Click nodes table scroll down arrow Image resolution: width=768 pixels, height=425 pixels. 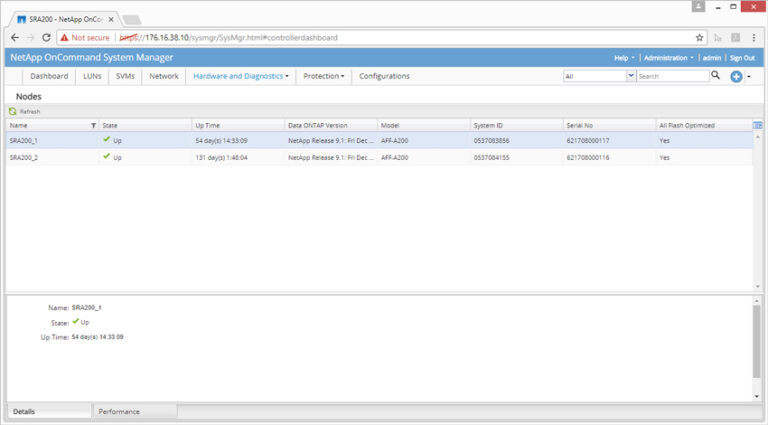758,286
